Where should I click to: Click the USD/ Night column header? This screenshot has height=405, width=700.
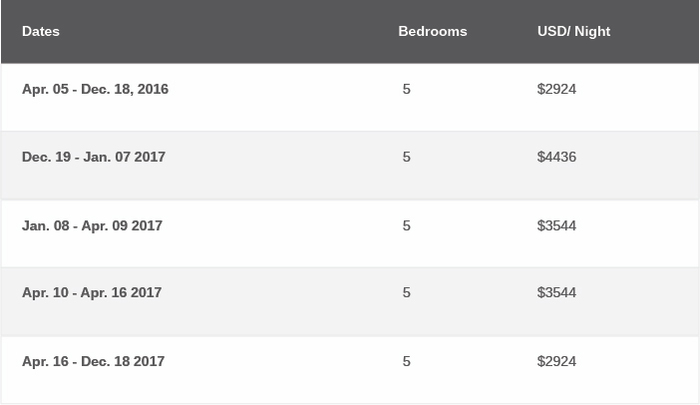574,31
